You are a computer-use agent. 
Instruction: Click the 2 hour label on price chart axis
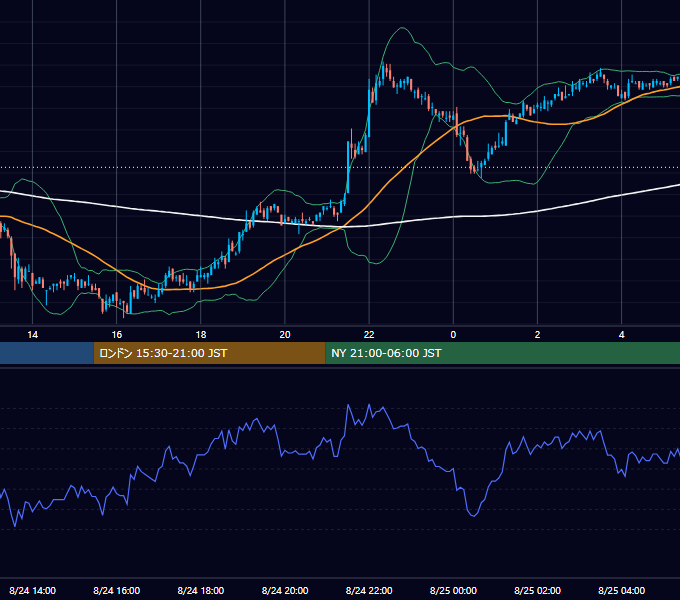[x=537, y=335]
